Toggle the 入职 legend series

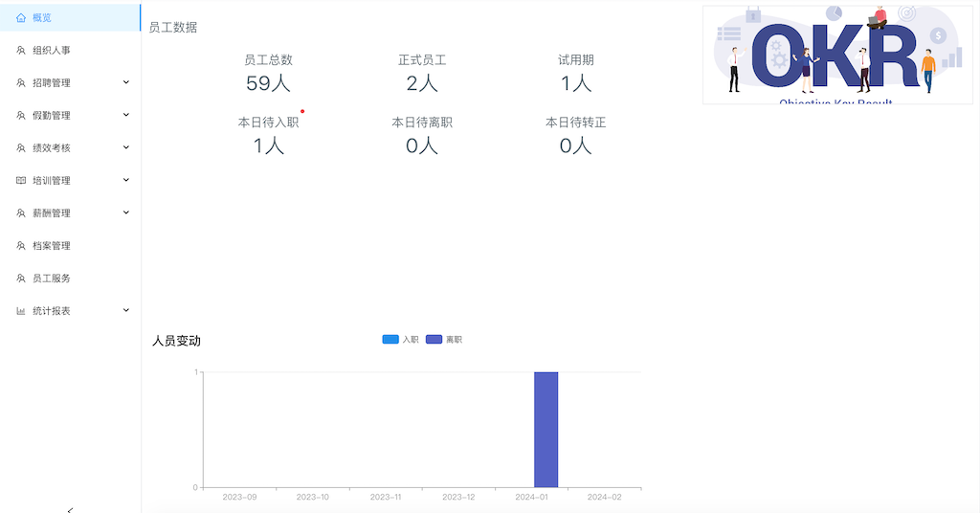click(x=401, y=340)
